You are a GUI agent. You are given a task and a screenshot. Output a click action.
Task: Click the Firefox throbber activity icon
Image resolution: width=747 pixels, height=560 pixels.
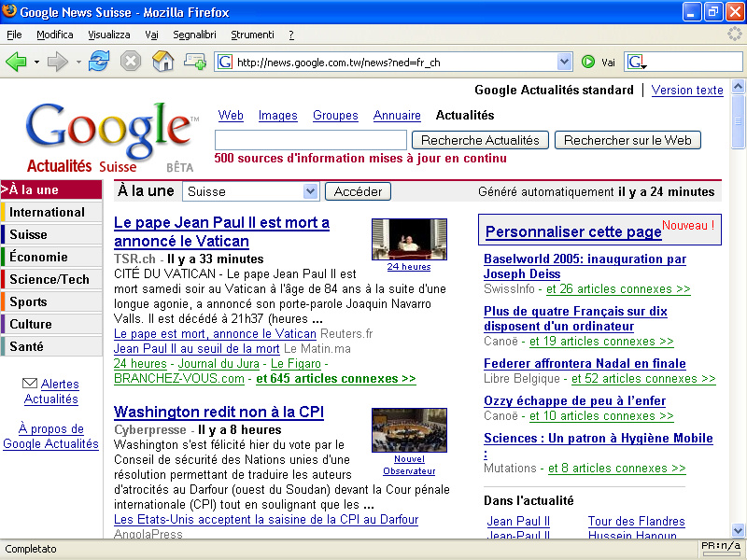(735, 34)
